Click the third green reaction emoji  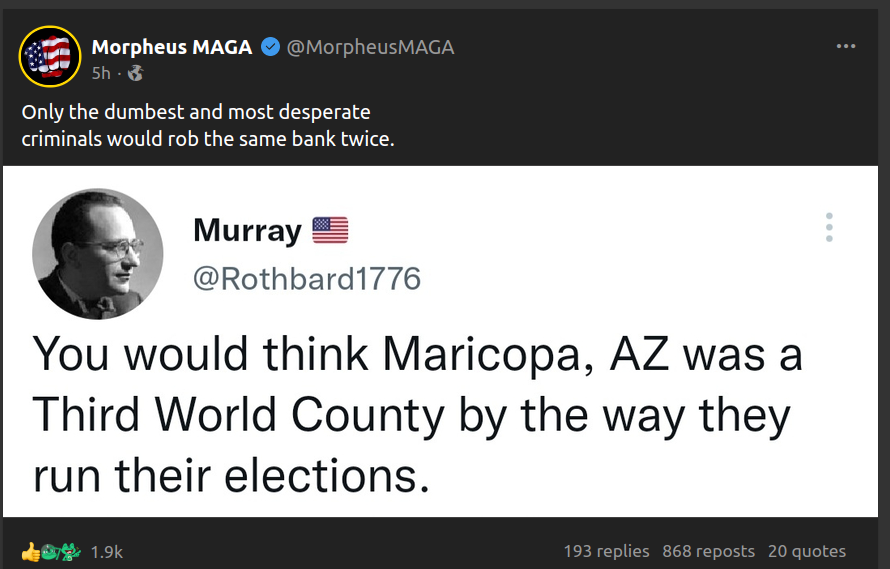68,551
